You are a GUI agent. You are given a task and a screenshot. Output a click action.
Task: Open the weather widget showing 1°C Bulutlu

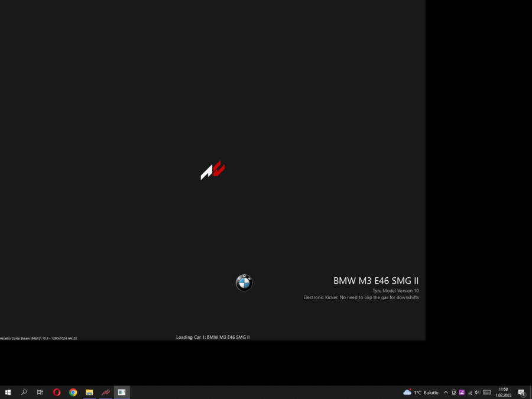click(421, 392)
